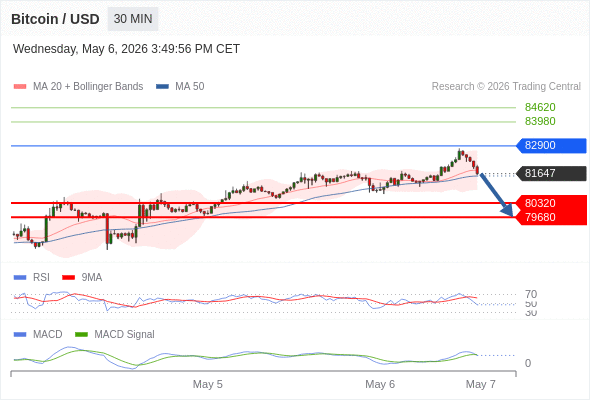Click the RSI blue legend swatch

pos(20,278)
